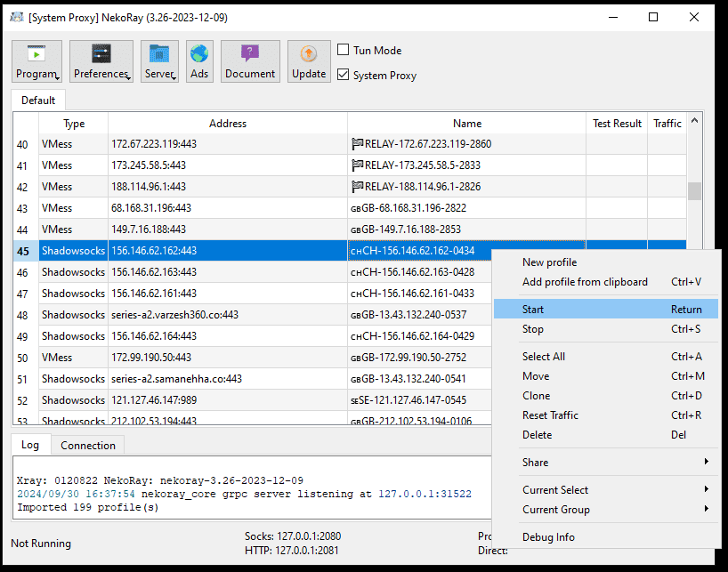Maximize the NekoRay window
The height and width of the screenshot is (572, 728).
(x=653, y=17)
